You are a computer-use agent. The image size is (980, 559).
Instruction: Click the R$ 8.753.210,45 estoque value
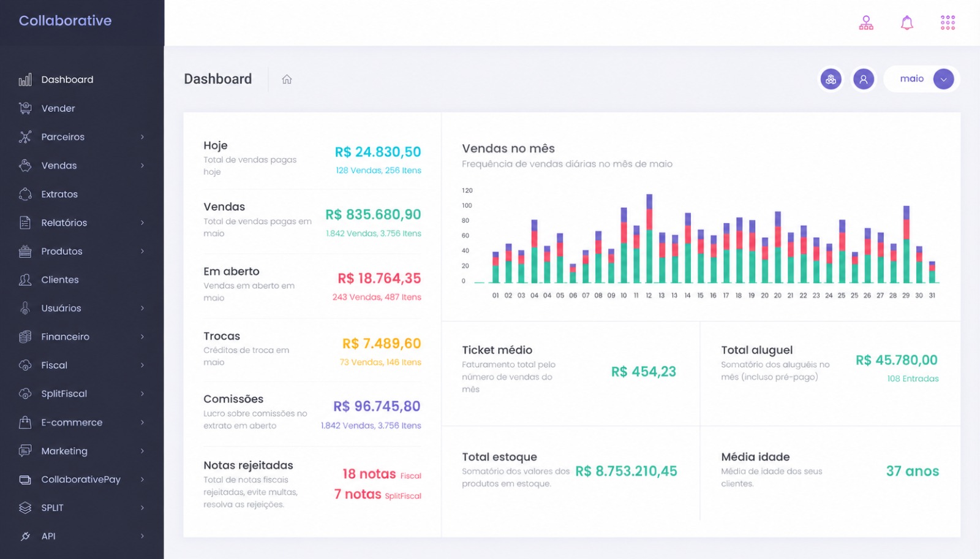tap(626, 471)
